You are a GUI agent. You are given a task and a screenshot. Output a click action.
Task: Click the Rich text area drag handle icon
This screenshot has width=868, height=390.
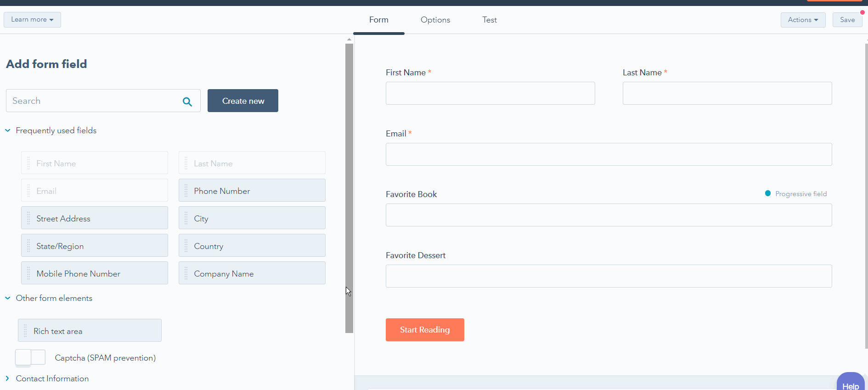[25, 331]
